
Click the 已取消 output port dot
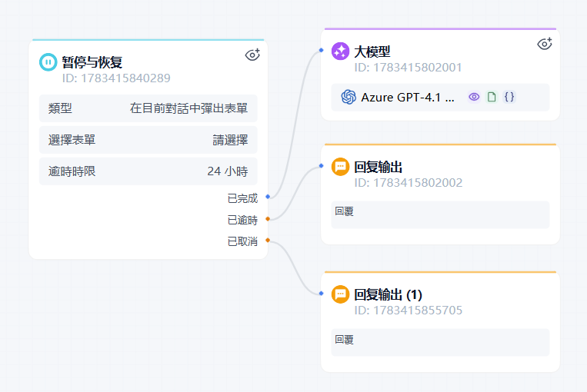[268, 240]
